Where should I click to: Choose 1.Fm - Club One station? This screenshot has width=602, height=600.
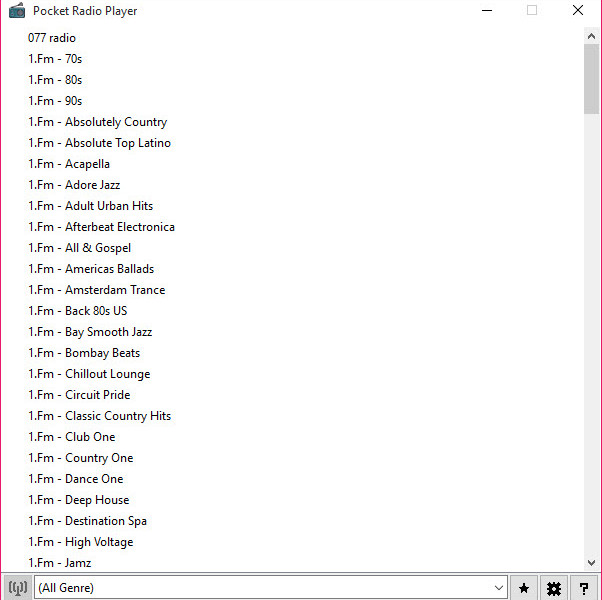coord(71,437)
